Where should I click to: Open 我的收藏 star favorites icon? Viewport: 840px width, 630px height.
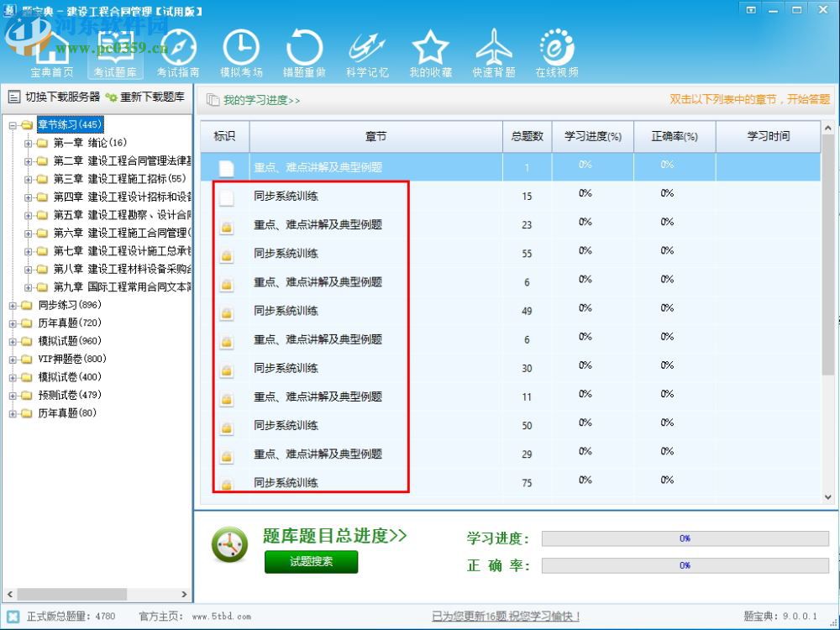click(430, 48)
